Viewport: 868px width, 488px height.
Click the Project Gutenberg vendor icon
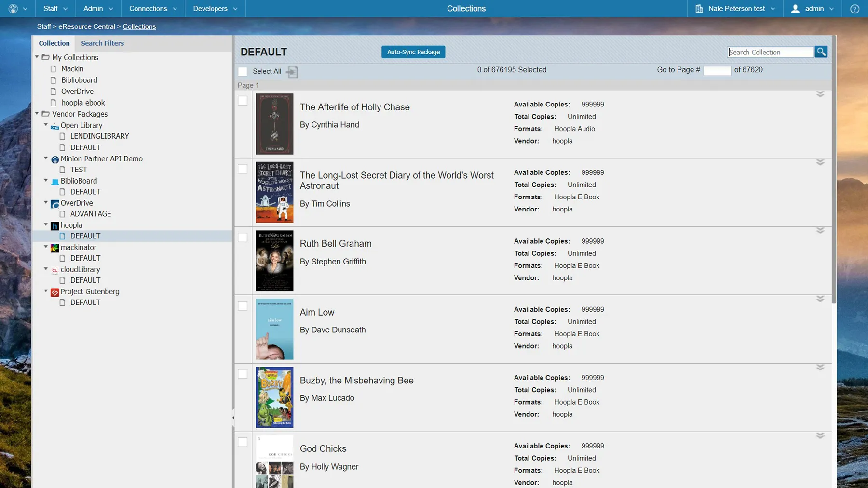[55, 292]
